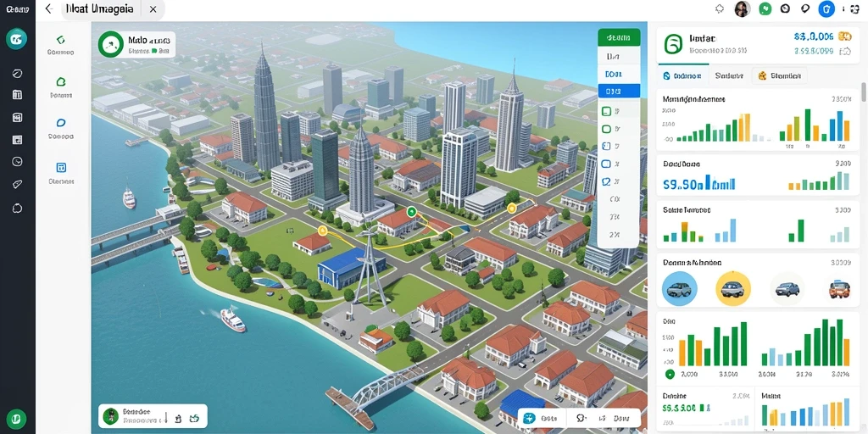Click the teal second balance amount in header

814,52
